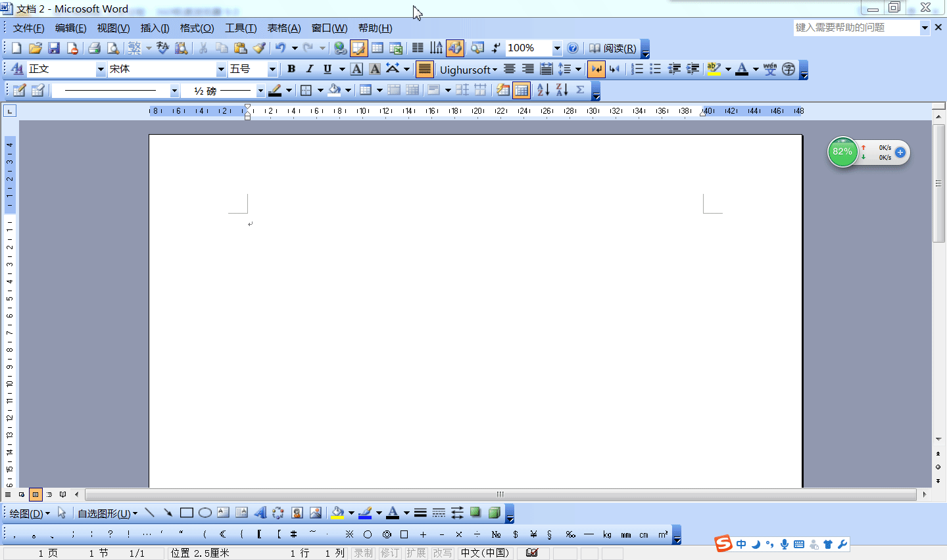
Task: Click the Open folder icon
Action: tap(36, 48)
